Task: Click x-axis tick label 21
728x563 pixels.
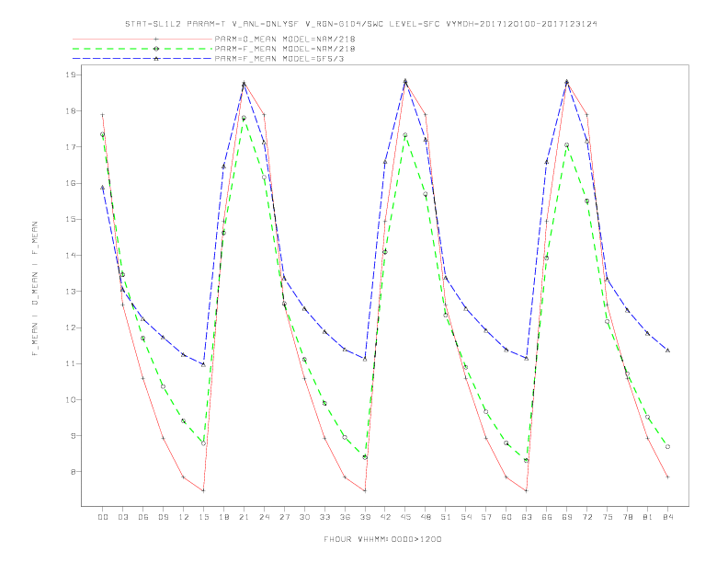Action: (244, 517)
